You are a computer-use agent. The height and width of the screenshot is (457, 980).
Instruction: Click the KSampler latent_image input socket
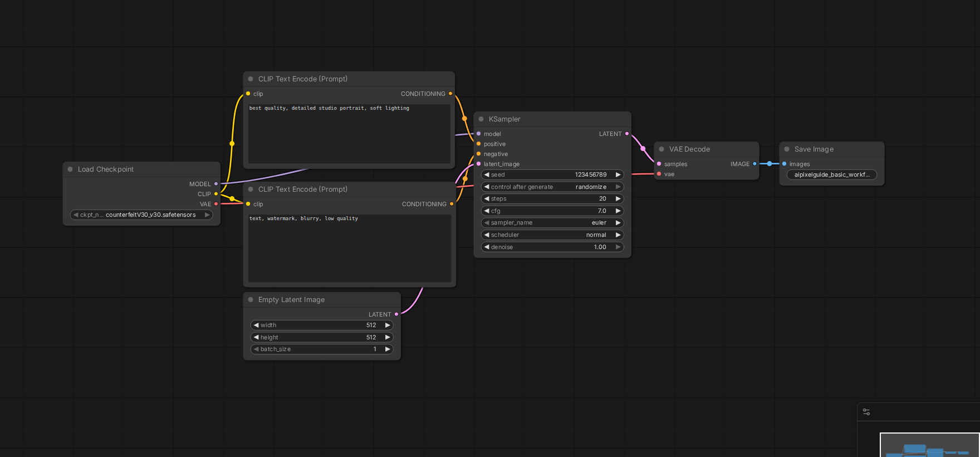tap(479, 164)
